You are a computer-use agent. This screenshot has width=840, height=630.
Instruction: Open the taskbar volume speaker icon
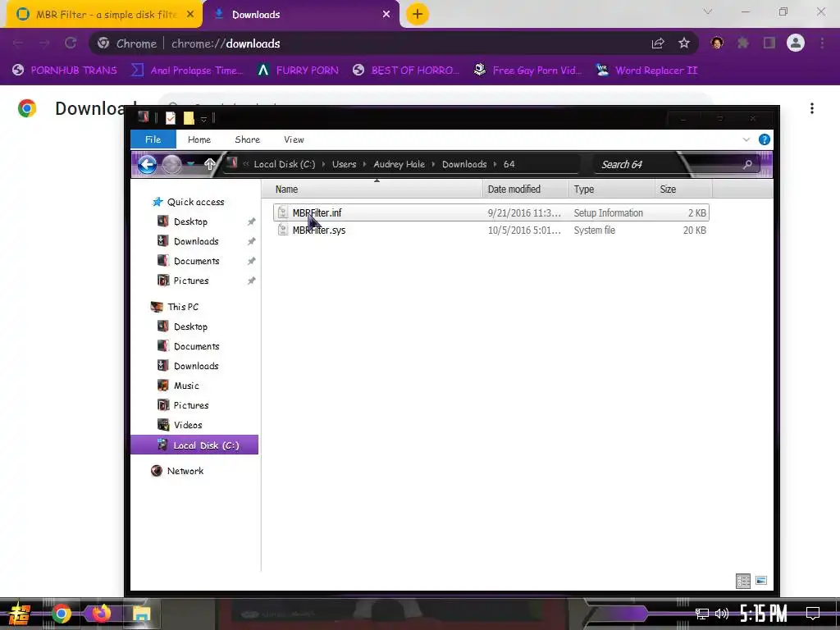722,614
